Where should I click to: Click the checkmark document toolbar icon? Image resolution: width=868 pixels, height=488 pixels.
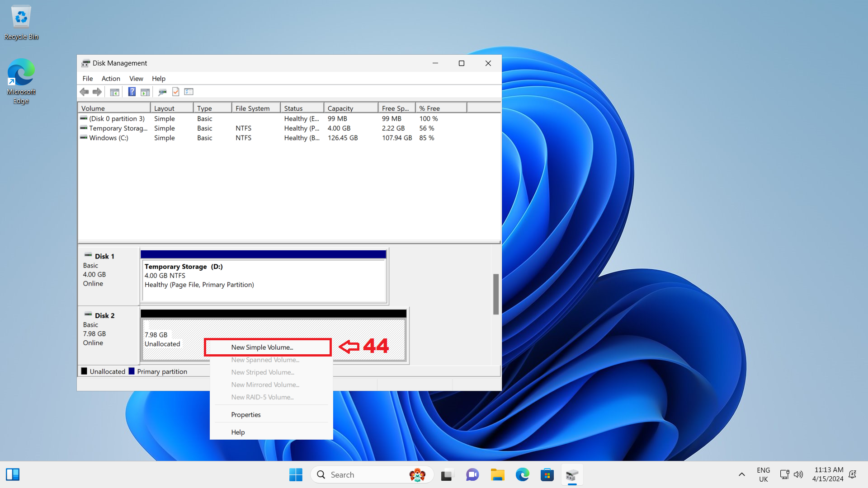click(176, 92)
